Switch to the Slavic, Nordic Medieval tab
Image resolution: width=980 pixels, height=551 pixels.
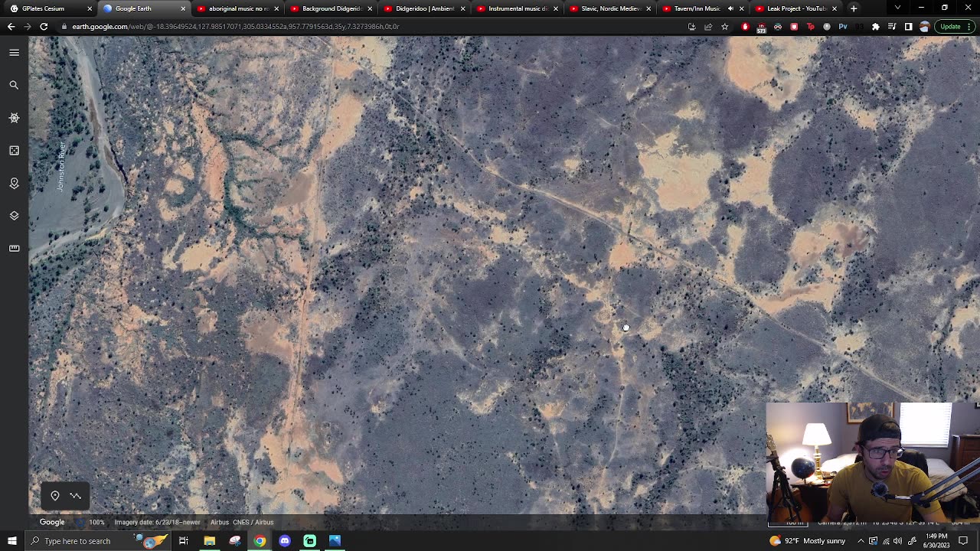click(609, 8)
